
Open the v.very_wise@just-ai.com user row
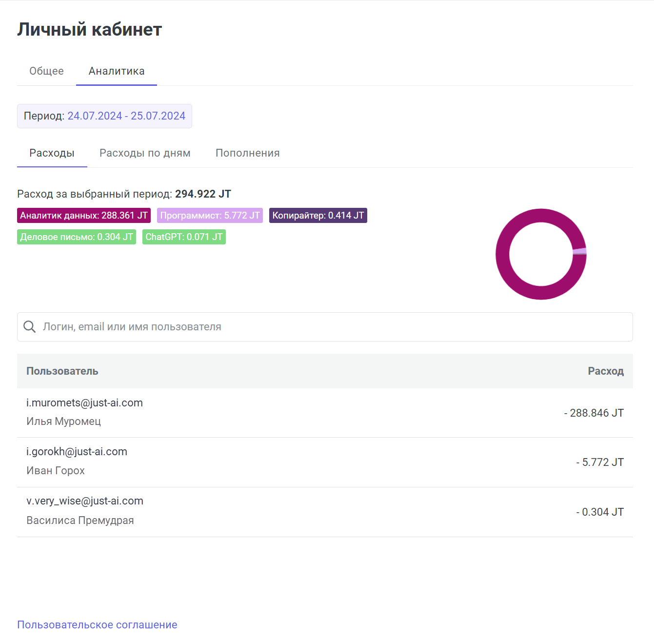tap(85, 501)
